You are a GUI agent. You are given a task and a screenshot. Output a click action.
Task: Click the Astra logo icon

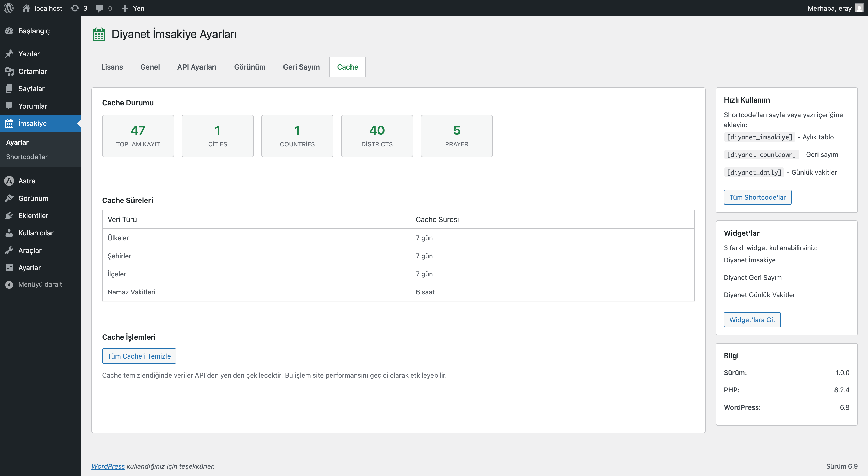coord(9,181)
